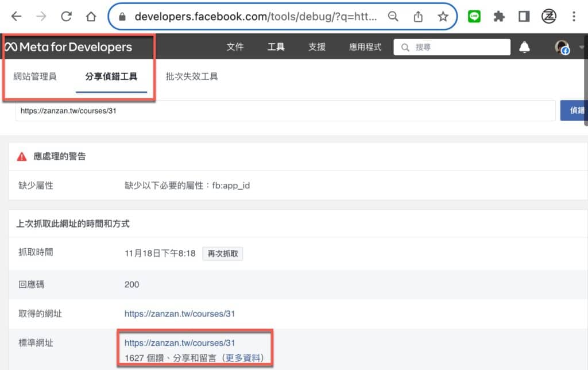Go to Meta for Developers home logo
The width and height of the screenshot is (588, 370).
[x=69, y=47]
